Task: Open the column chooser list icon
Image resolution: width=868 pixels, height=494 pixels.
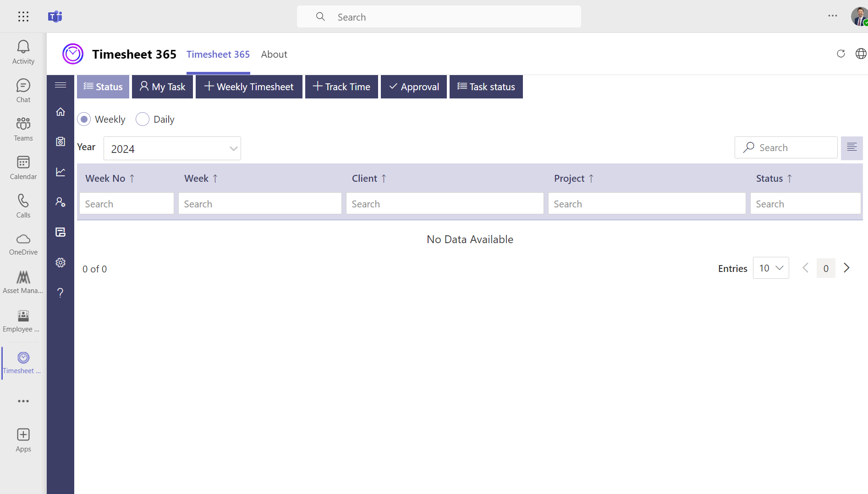Action: (x=852, y=147)
